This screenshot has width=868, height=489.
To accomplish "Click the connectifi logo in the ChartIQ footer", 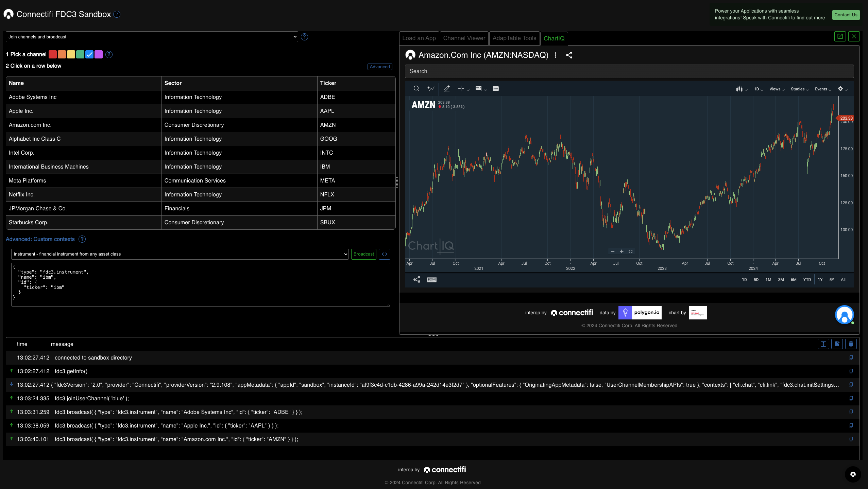I will coord(572,313).
